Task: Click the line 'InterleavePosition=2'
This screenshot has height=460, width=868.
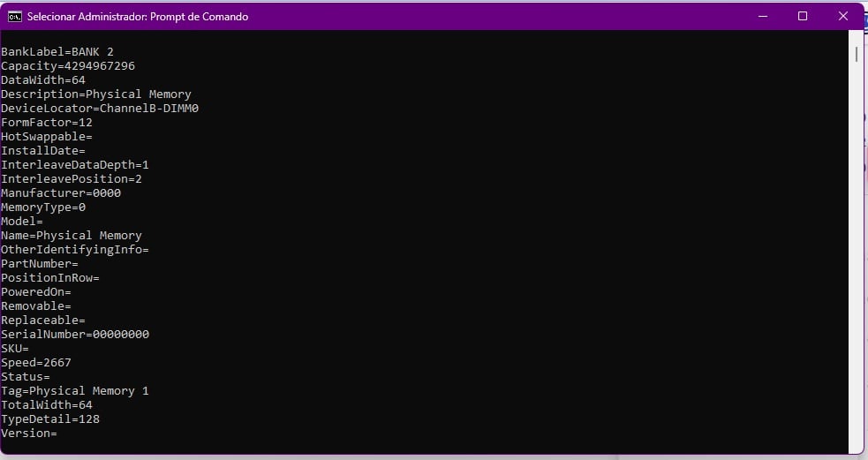Action: 72,179
